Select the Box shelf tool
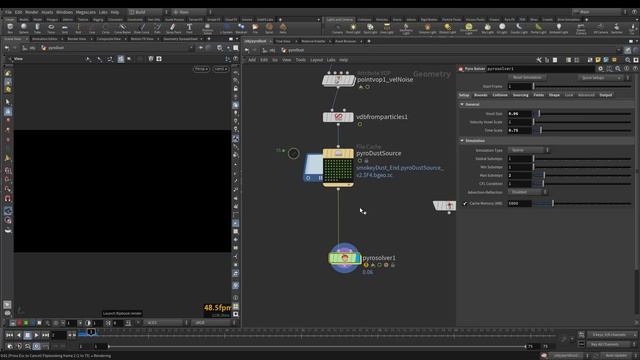 click(x=10, y=29)
